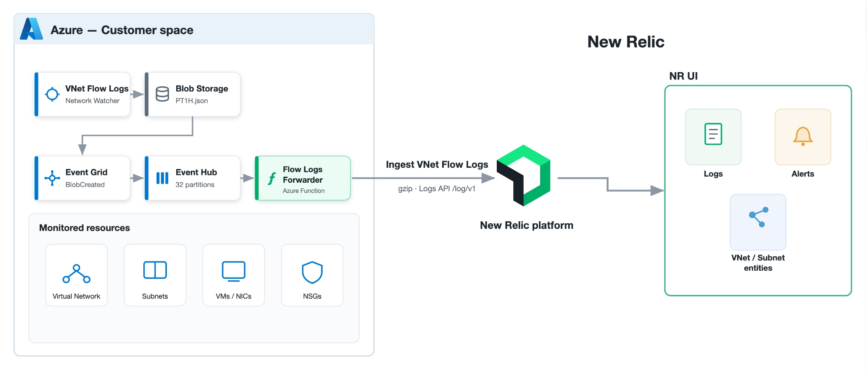Click the "NSGs" label
Screen dimensions: 868x371
(x=312, y=296)
